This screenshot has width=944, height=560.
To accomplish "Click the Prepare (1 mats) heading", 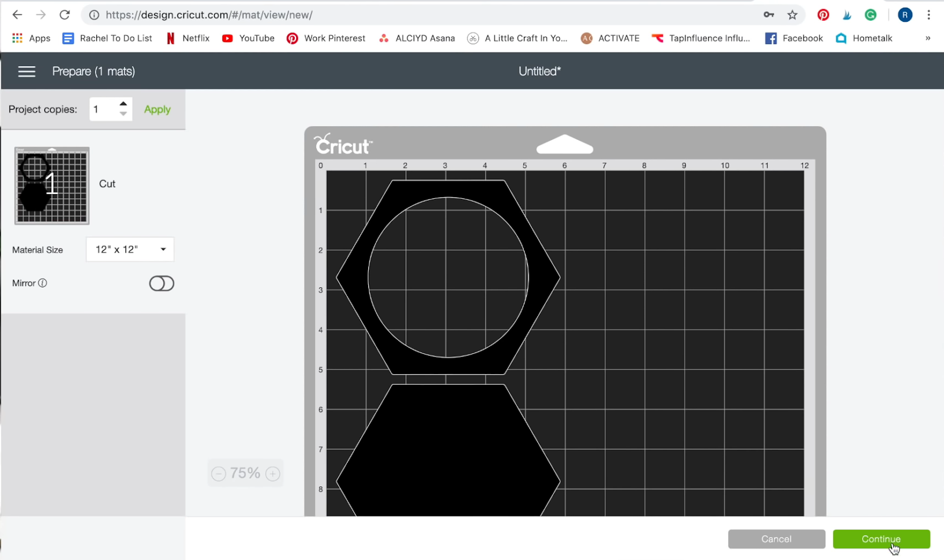I will (94, 71).
